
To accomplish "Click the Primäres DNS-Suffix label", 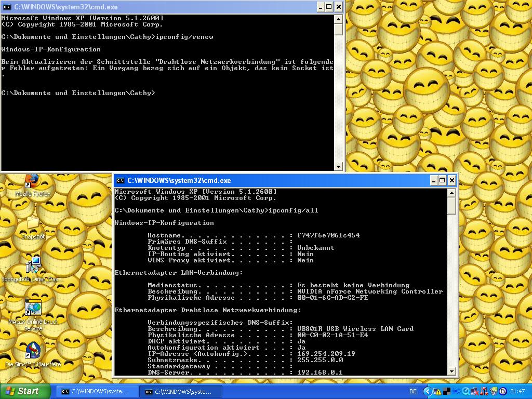I will (x=187, y=242).
